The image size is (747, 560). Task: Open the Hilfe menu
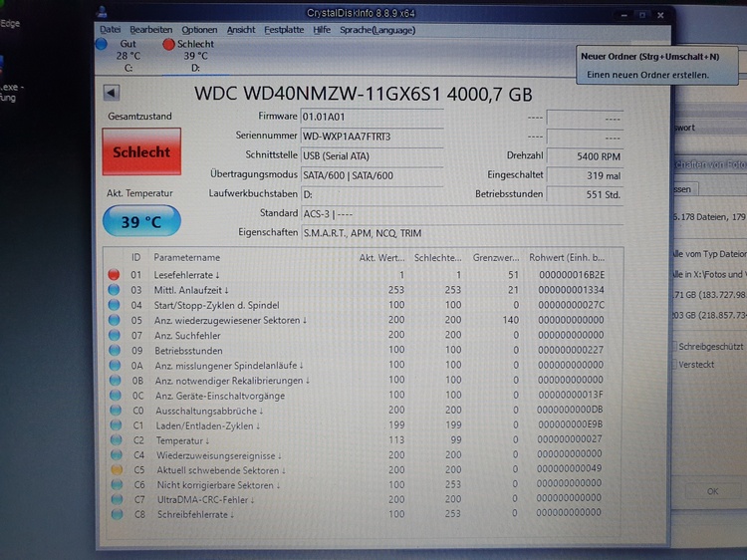322,30
